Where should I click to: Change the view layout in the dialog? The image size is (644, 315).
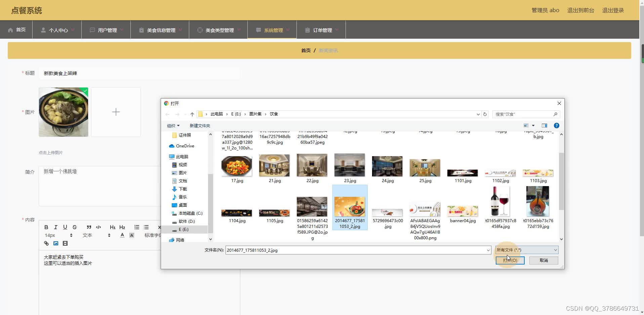(x=526, y=126)
